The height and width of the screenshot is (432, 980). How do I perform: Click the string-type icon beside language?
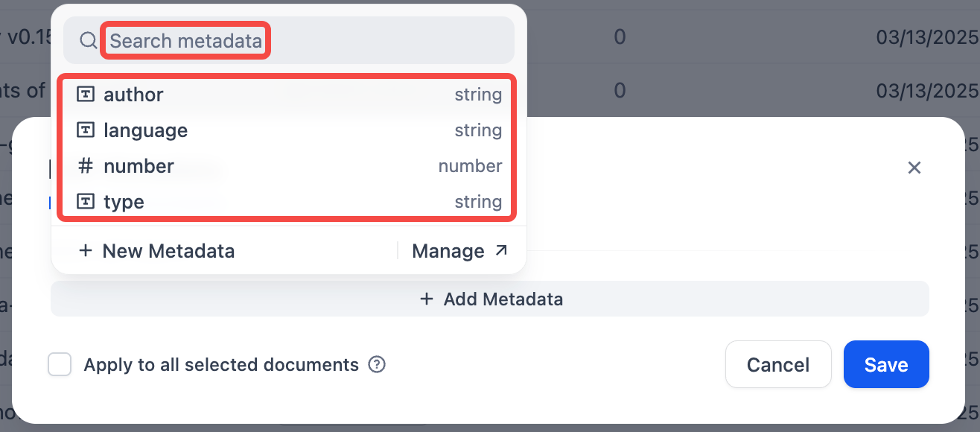tap(86, 130)
